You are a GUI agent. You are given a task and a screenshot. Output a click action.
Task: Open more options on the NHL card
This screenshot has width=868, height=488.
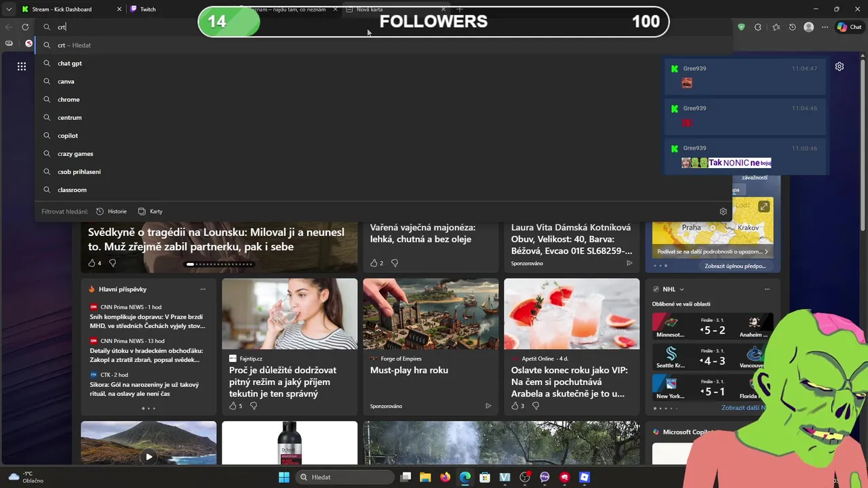767,289
